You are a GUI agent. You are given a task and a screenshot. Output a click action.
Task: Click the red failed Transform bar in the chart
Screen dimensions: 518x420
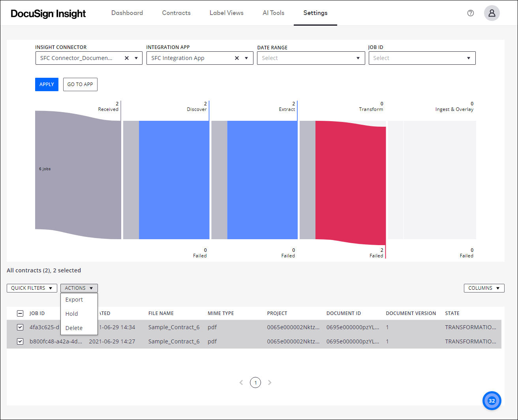[x=351, y=182]
